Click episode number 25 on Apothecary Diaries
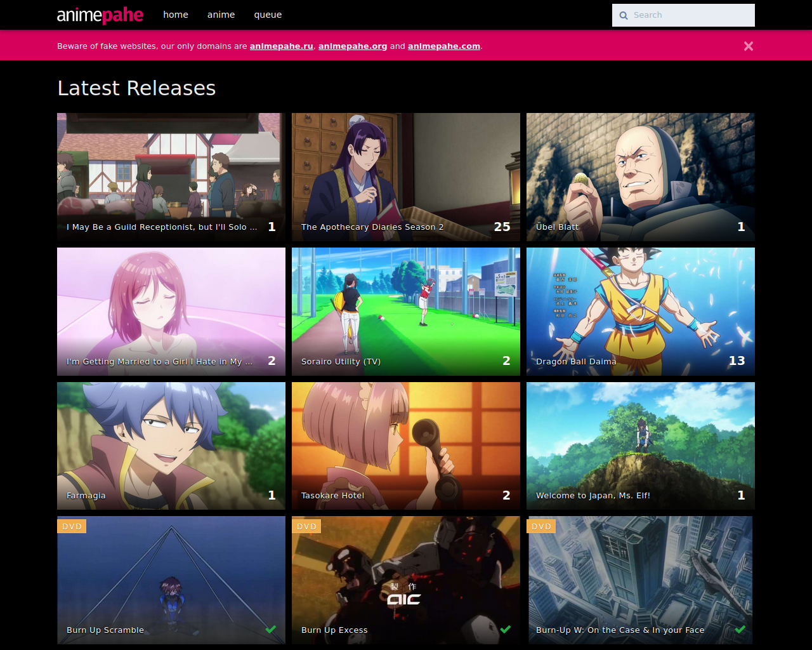Viewport: 812px width, 650px height. click(502, 227)
